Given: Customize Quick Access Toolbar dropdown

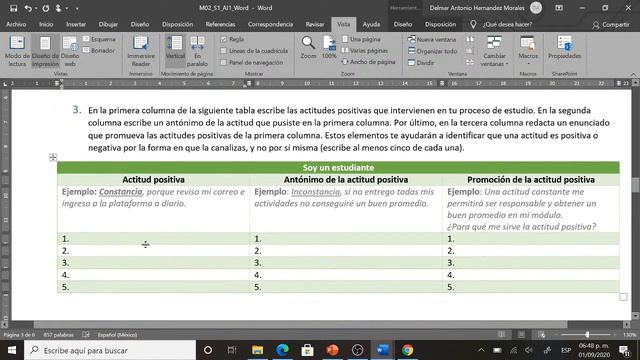Looking at the screenshot, I should click(77, 8).
